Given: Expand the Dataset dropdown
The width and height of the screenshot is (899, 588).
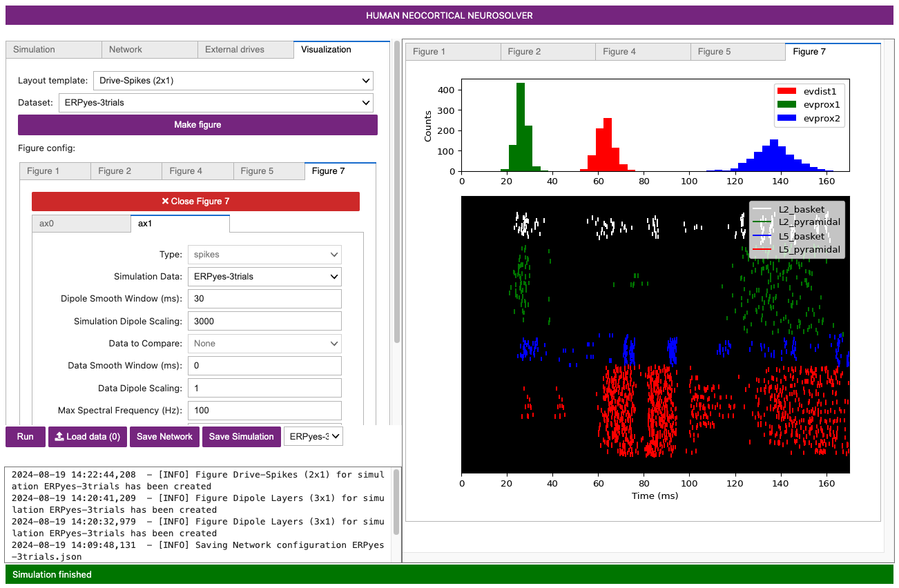Looking at the screenshot, I should (215, 103).
